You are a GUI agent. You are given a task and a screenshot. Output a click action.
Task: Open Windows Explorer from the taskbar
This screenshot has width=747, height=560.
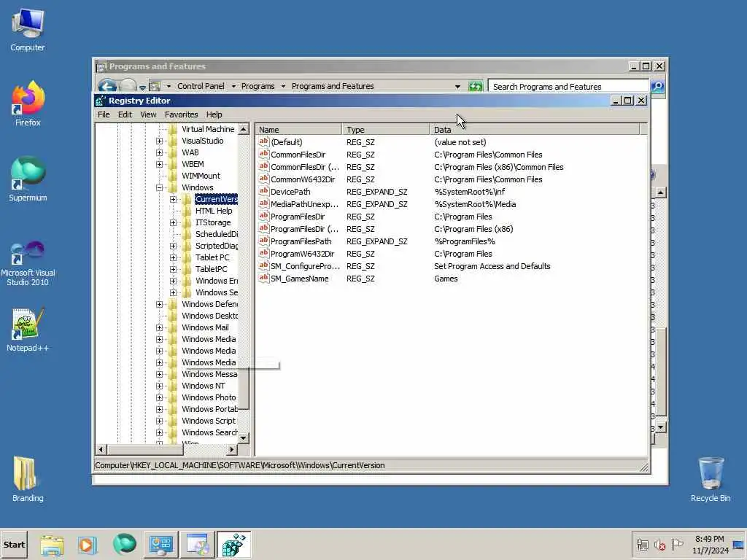[52, 545]
